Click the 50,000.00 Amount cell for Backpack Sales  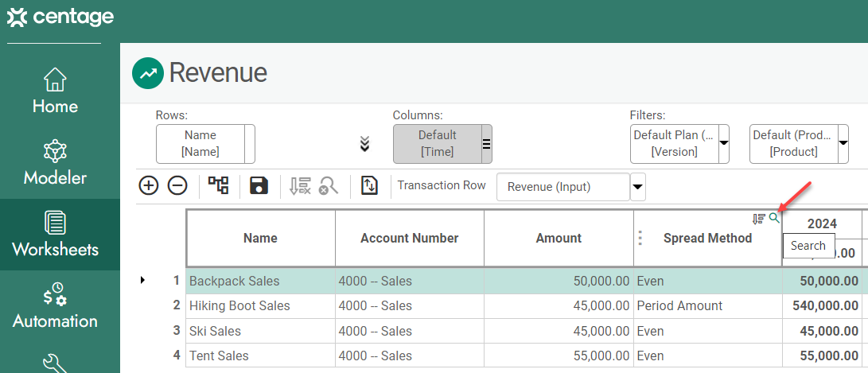[559, 281]
